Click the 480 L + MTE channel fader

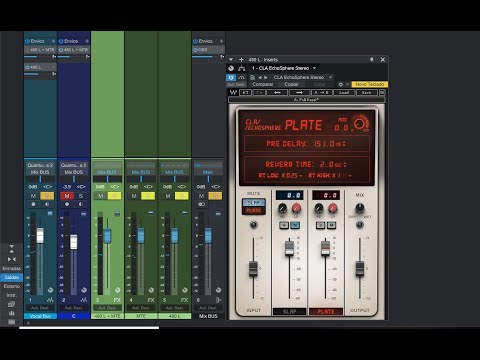[107, 235]
